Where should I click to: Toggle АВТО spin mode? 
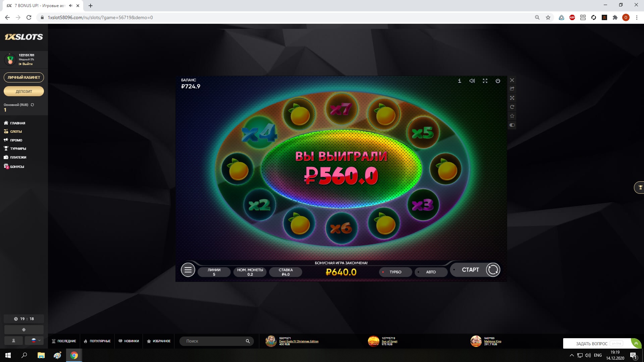click(431, 272)
